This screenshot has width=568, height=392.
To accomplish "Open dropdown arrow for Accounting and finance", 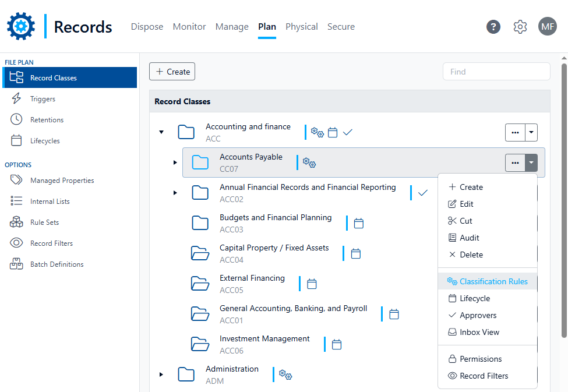I will 531,132.
